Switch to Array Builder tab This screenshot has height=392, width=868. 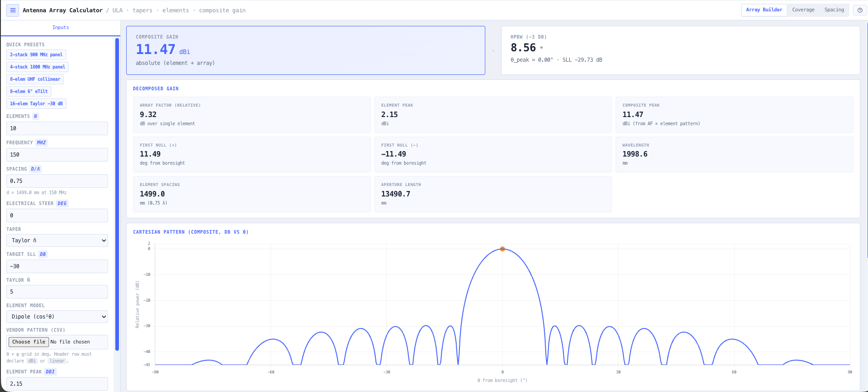click(x=764, y=10)
